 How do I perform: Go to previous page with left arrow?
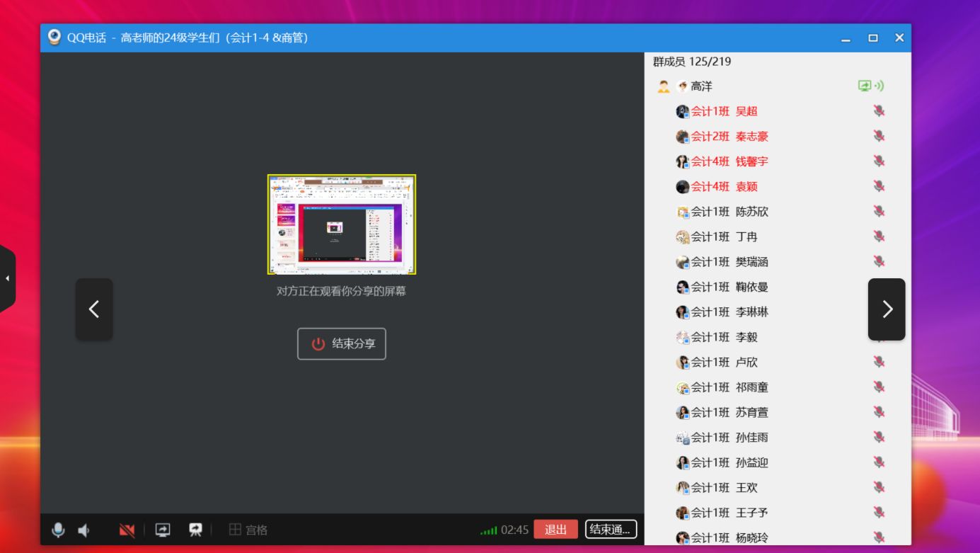[x=94, y=309]
